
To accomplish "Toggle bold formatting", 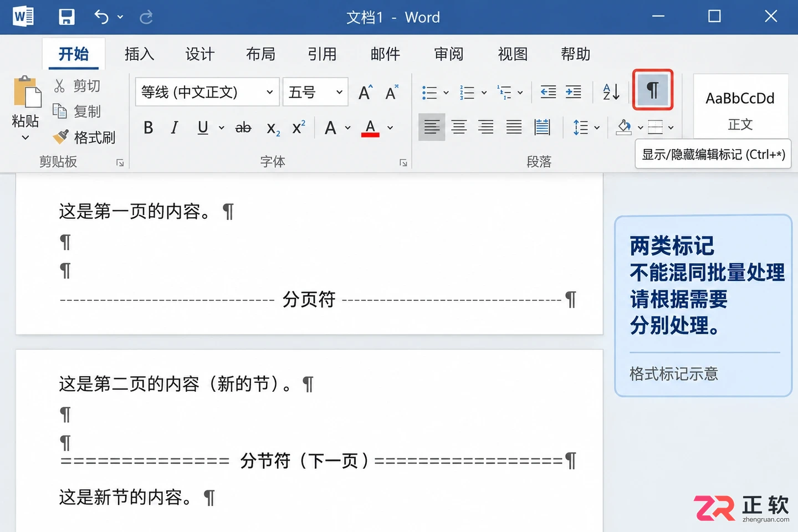I will [x=148, y=128].
